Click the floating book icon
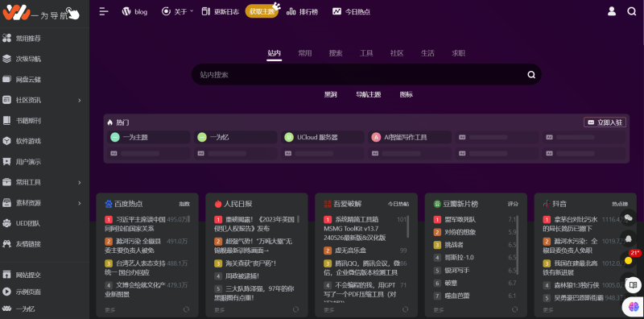The height and width of the screenshot is (319, 644). click(633, 284)
